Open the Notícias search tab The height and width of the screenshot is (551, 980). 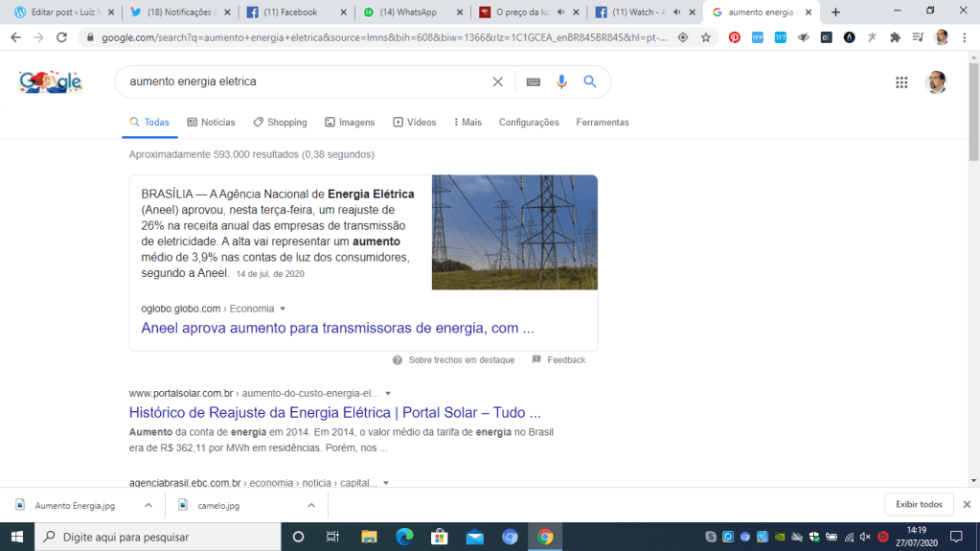(x=211, y=123)
